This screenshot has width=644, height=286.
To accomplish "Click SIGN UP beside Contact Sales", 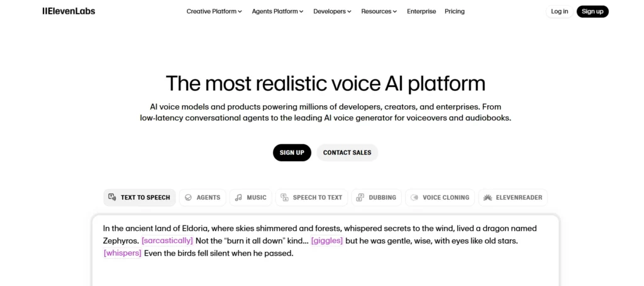I will click(x=292, y=152).
